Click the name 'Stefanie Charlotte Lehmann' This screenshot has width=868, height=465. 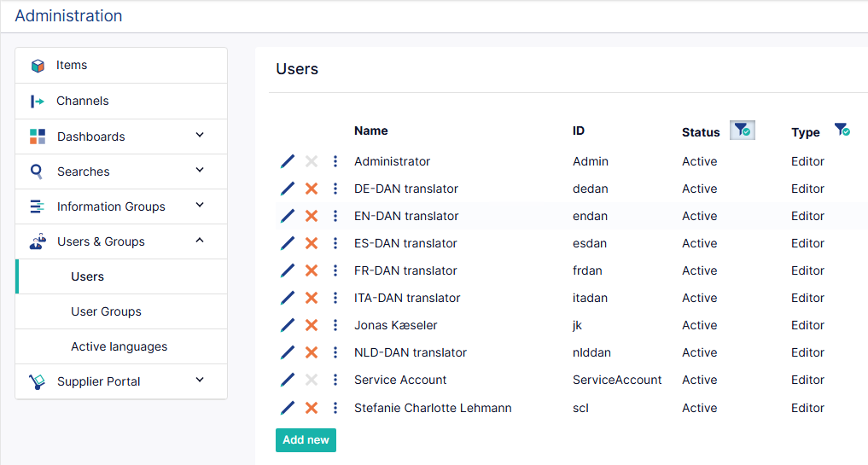pyautogui.click(x=433, y=408)
